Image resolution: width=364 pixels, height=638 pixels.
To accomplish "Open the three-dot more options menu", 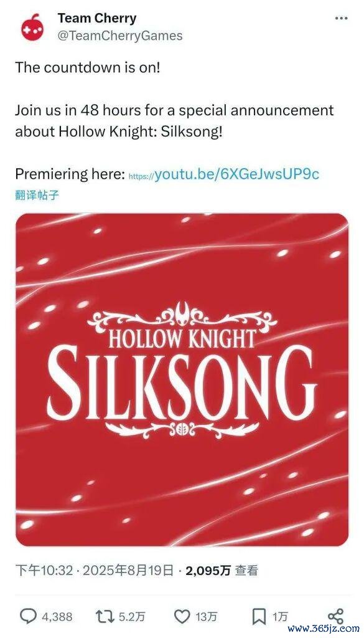I will (x=341, y=18).
